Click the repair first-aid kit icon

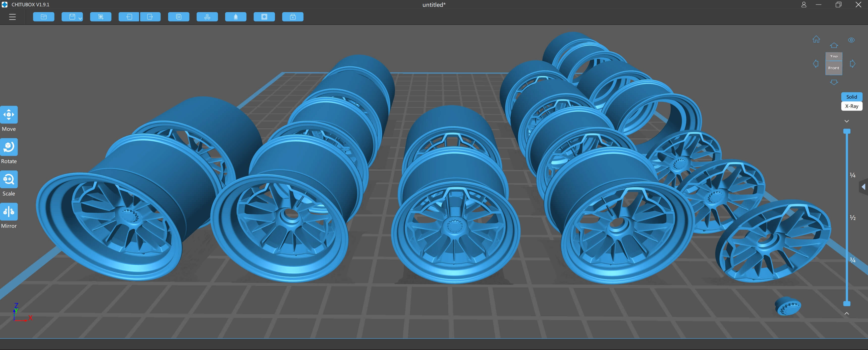[x=293, y=17]
